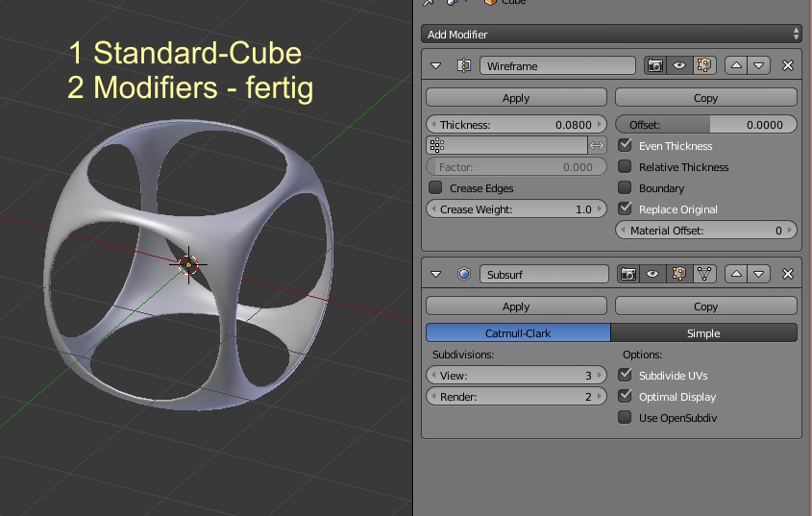Increase Thickness value with right arrow
Screen dimensions: 812x516
(600, 124)
